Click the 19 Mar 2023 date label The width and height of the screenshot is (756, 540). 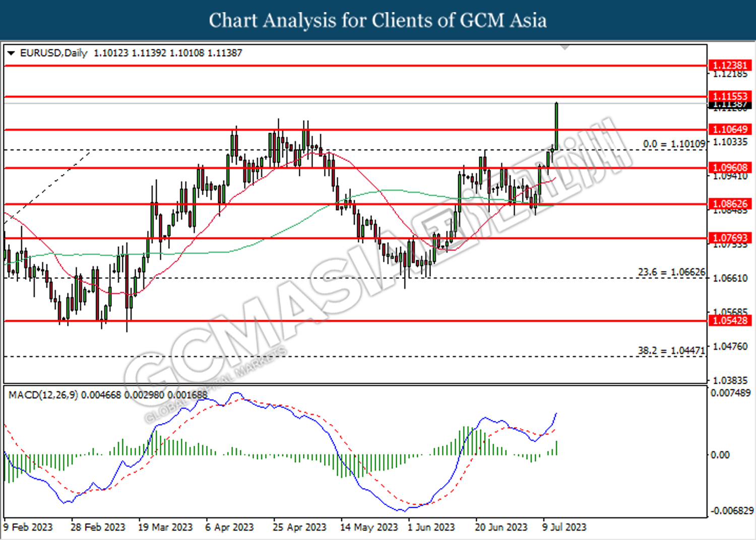[x=165, y=527]
